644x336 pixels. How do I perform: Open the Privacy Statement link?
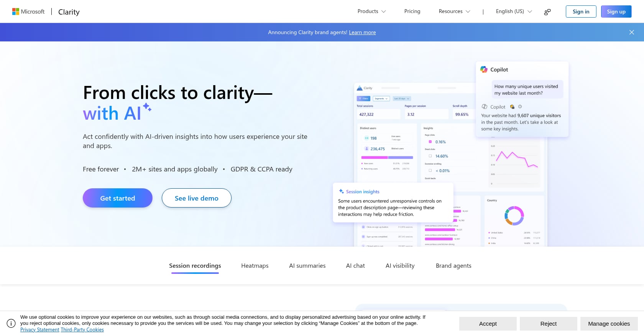click(40, 330)
